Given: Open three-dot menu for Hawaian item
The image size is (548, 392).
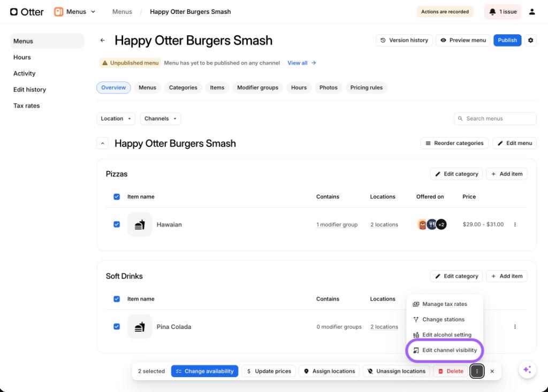Looking at the screenshot, I should (515, 225).
